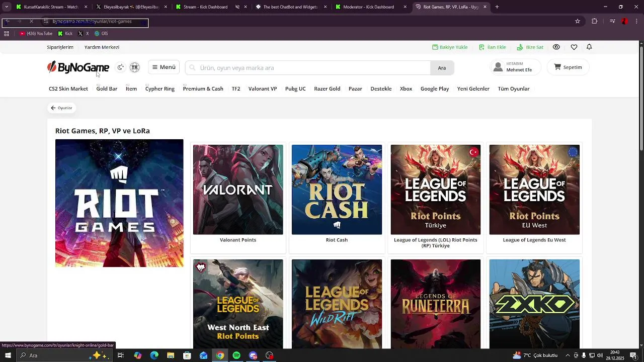
Task: Open the Riot Games banner image
Action: 119,203
